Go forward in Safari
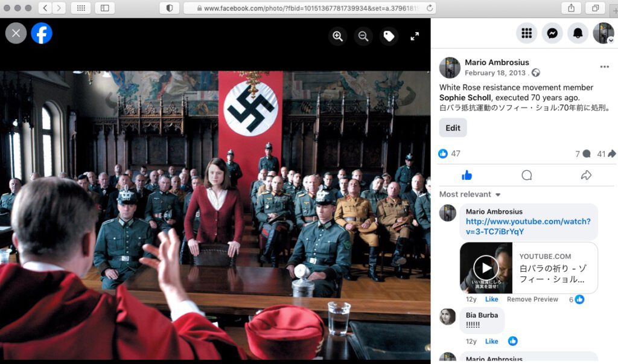618x364 pixels. pyautogui.click(x=59, y=8)
